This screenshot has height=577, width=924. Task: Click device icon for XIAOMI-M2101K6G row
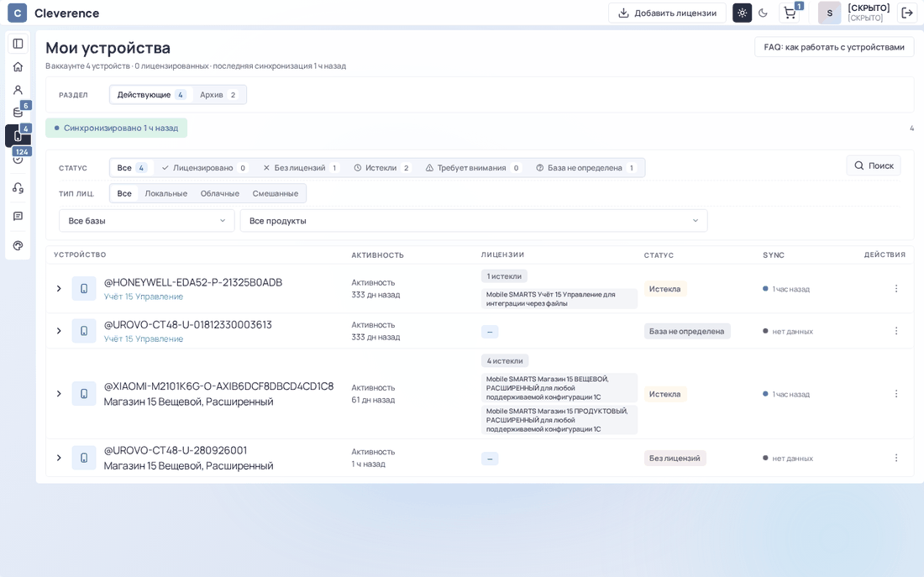tap(84, 394)
